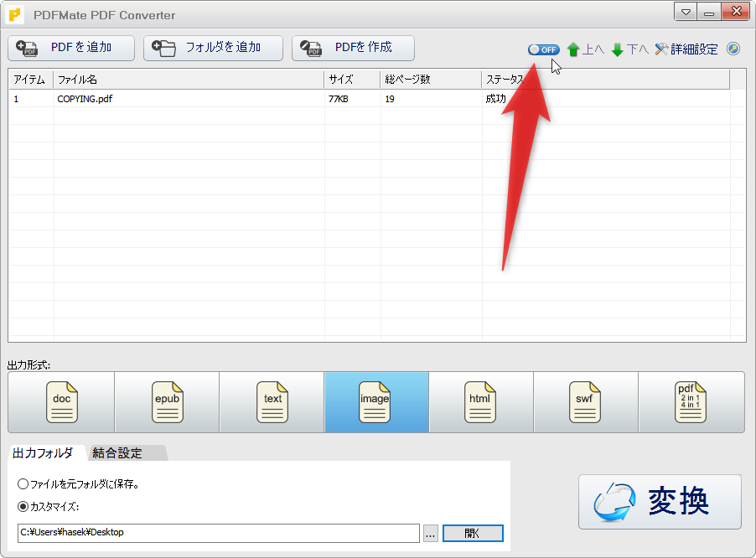
Task: Sort by the ステータス column header
Action: [606, 80]
